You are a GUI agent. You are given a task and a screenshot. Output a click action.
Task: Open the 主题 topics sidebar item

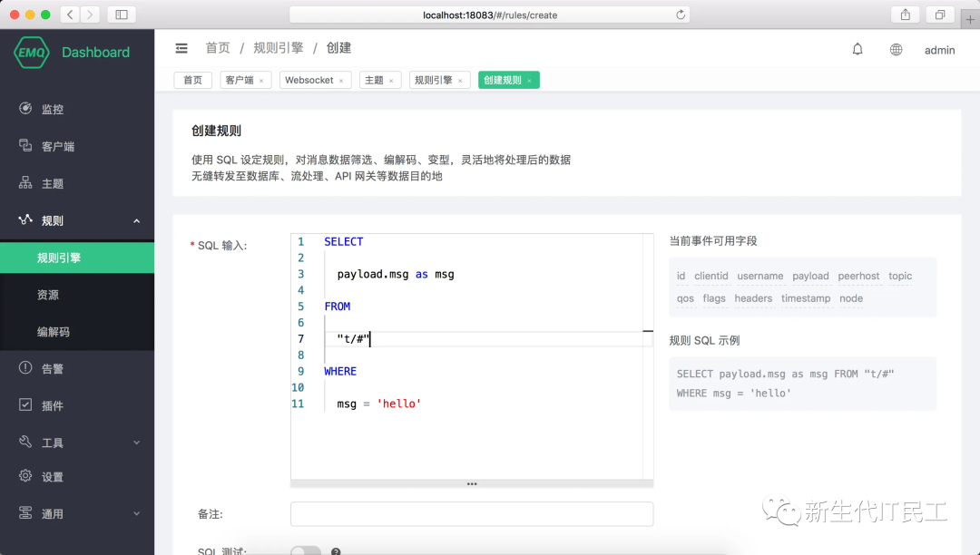(77, 183)
